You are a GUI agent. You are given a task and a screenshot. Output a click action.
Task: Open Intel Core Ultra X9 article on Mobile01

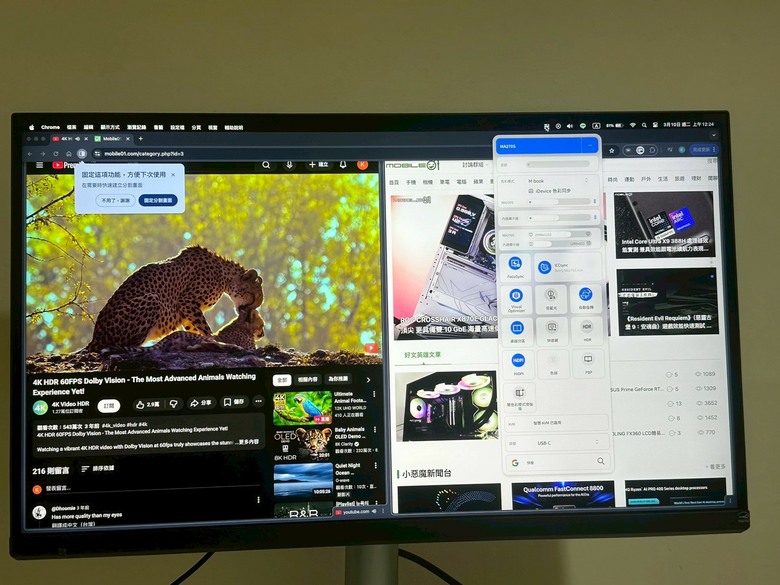665,223
